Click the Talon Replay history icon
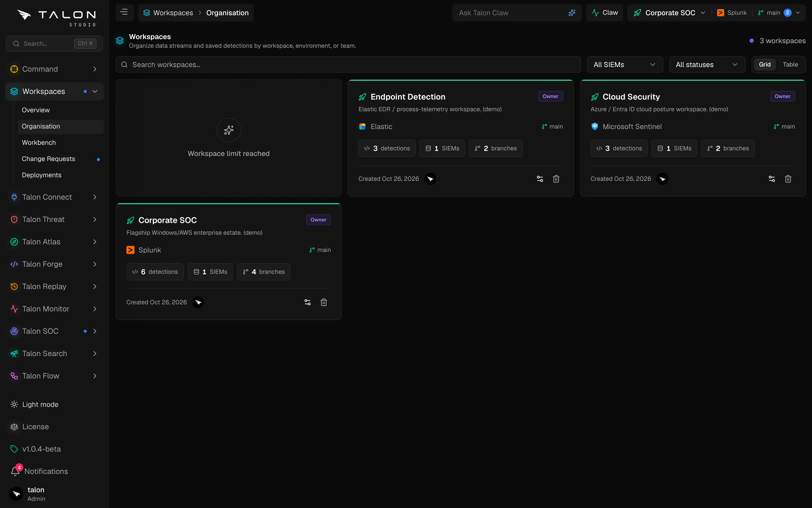 (x=14, y=287)
